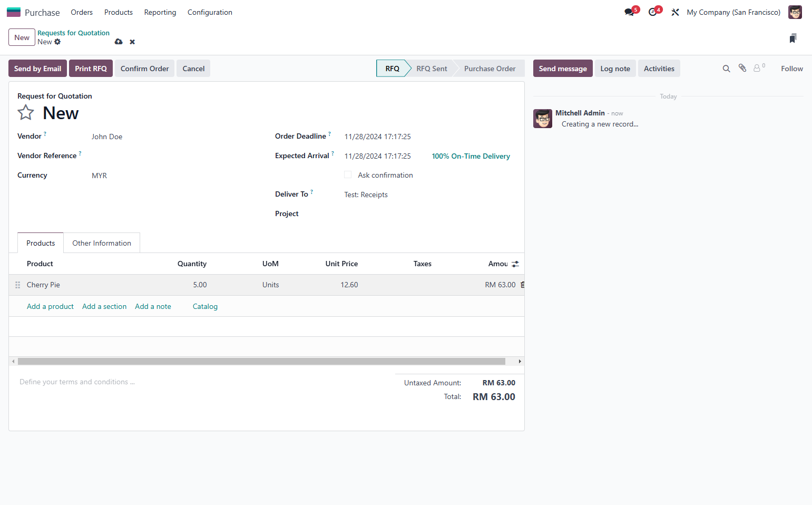This screenshot has width=812, height=505.
Task: Click the gear actions icon next to New
Action: coord(57,42)
